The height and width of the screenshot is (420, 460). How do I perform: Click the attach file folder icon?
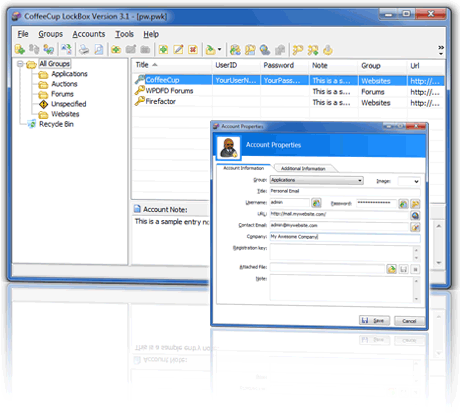392,269
